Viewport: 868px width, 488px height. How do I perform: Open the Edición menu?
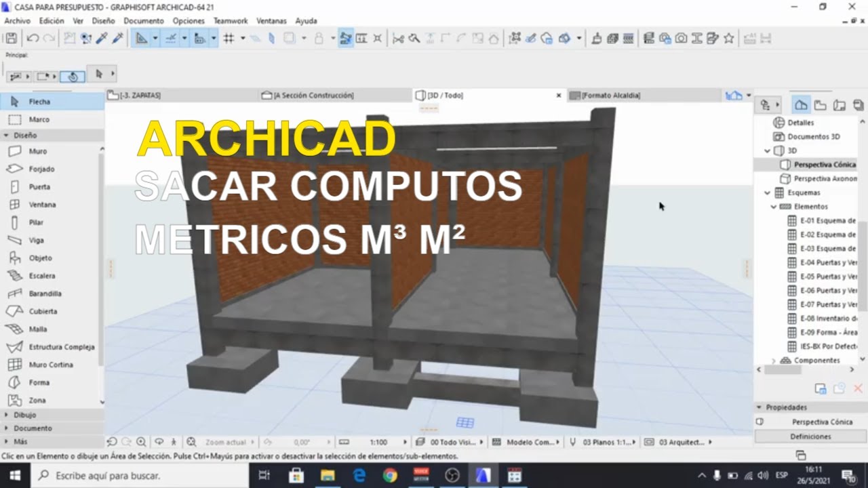52,21
